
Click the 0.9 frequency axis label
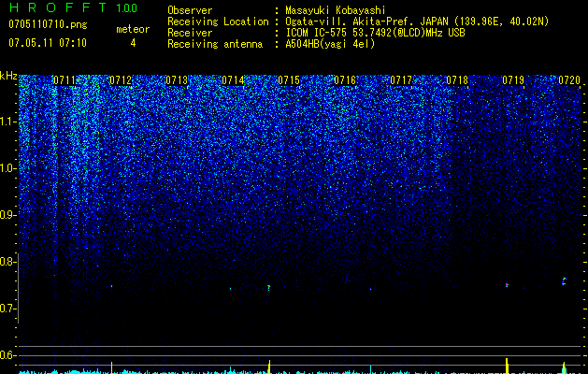pyautogui.click(x=8, y=215)
